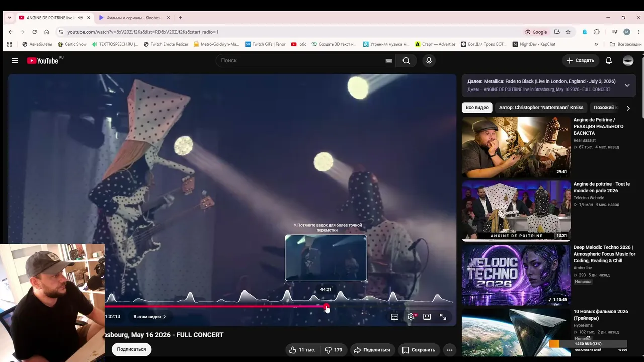This screenshot has height=362, width=644.
Task: Enter fullscreen on the video player
Action: [443, 317]
